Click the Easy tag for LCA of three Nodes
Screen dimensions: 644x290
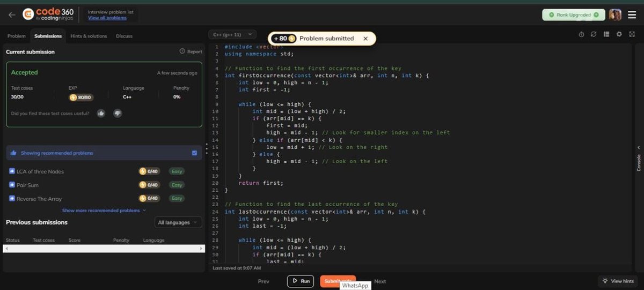click(177, 171)
